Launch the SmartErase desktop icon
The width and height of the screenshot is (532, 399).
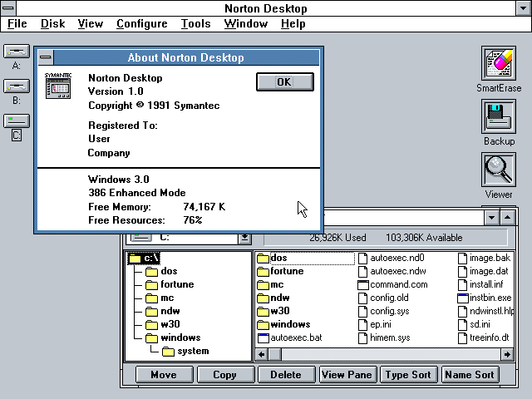pyautogui.click(x=499, y=63)
